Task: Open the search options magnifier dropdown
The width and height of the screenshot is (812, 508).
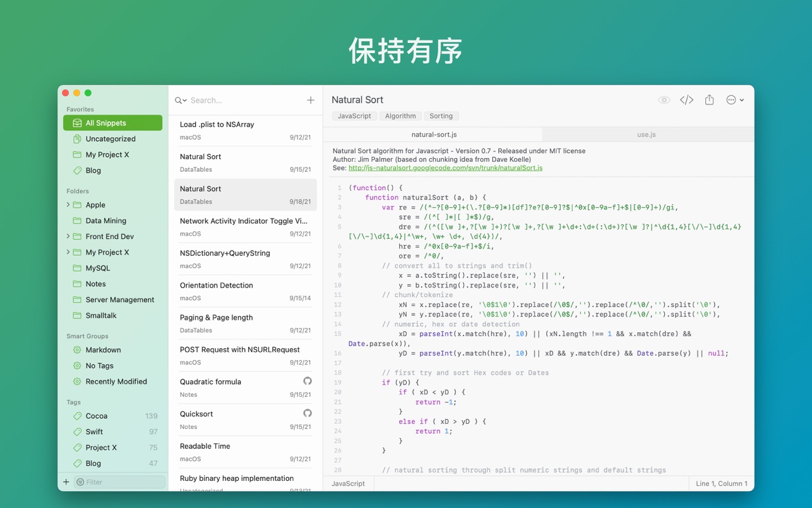Action: tap(181, 100)
